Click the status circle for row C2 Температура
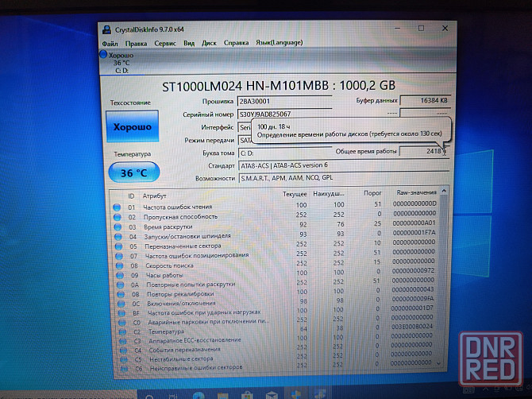 [122, 331]
